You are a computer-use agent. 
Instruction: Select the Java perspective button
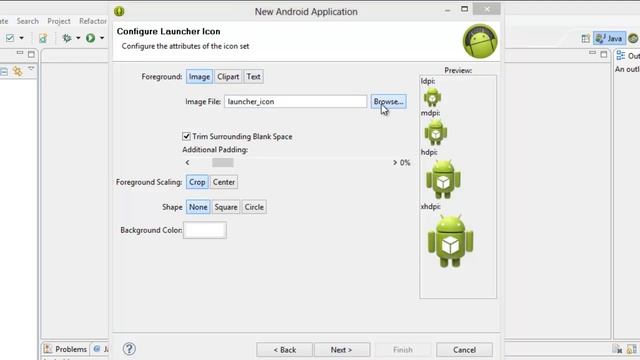click(609, 38)
